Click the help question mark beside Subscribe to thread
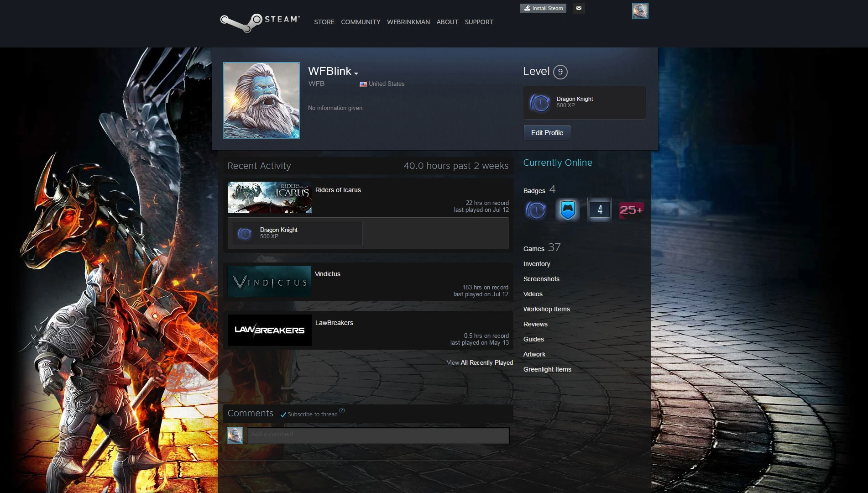868x493 pixels. tap(342, 410)
